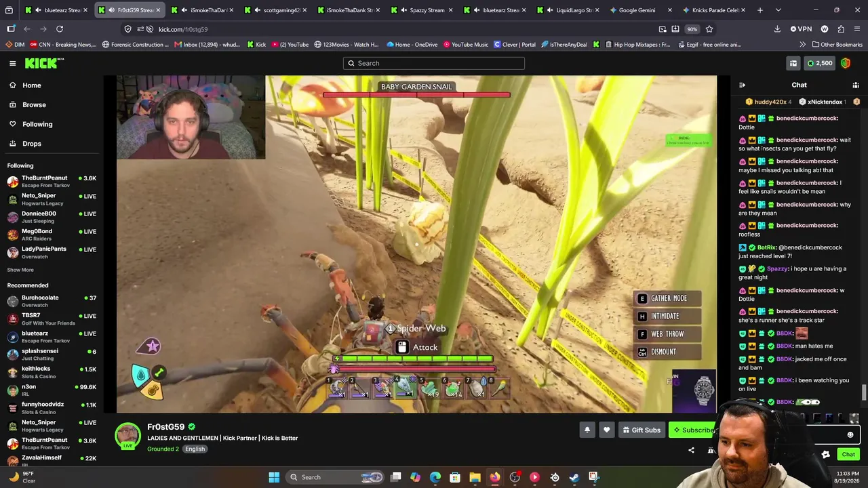Mute audio on the scottgaming42 tab
Viewport: 868px width, 488px height.
(258, 10)
